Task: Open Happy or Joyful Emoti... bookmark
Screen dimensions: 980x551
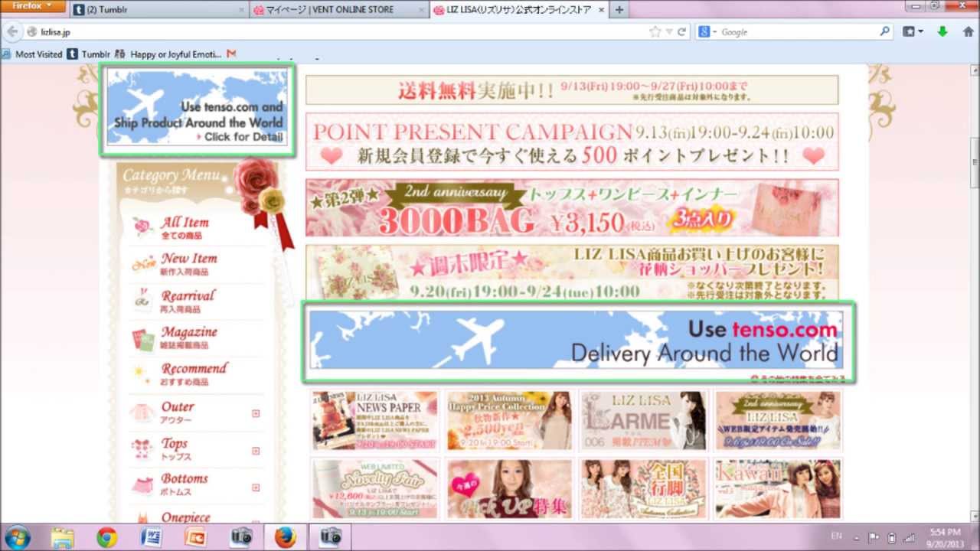Action: click(168, 54)
